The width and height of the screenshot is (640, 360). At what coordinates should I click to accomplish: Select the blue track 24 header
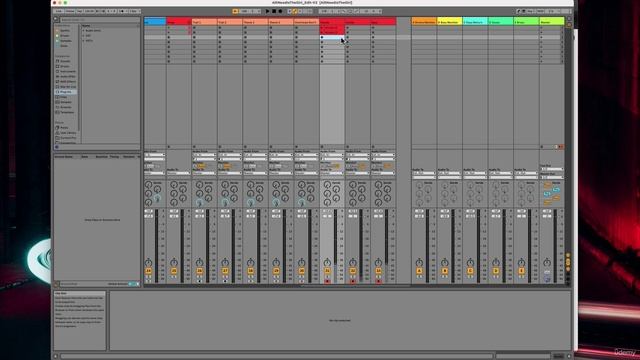155,21
